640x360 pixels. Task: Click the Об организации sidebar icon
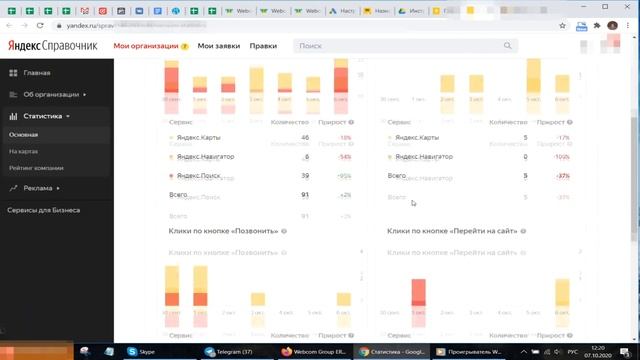coord(13,94)
